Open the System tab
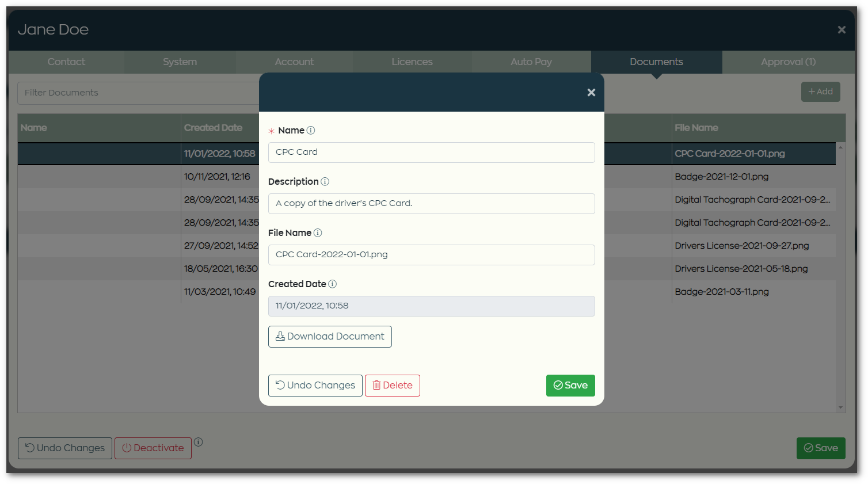Viewport: 868px width, 484px height. pyautogui.click(x=179, y=62)
